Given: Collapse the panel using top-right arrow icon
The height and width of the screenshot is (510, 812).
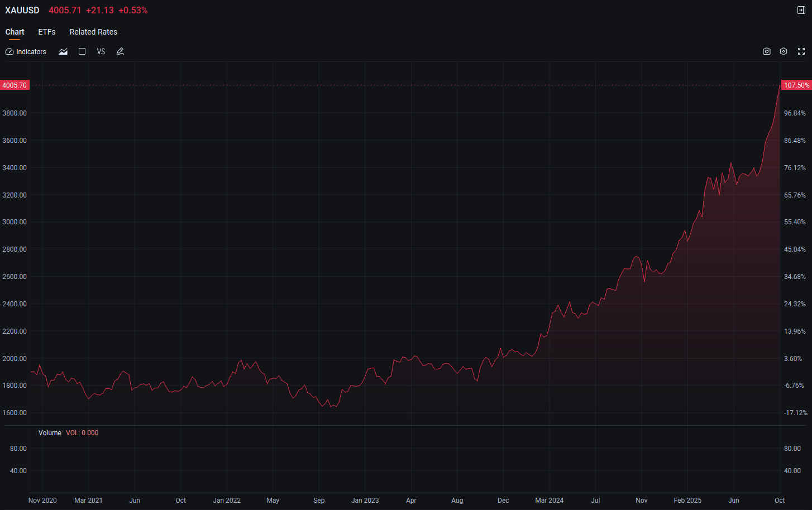Looking at the screenshot, I should [x=801, y=10].
